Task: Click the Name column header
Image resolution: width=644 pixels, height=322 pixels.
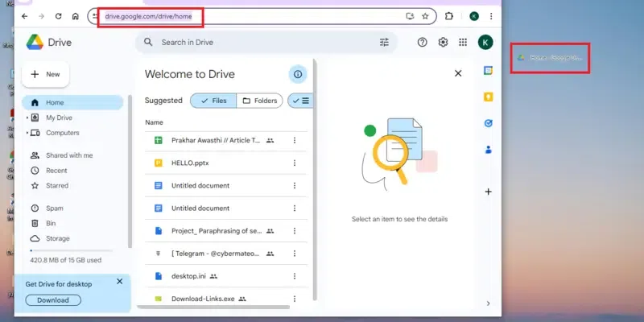Action: click(x=154, y=122)
